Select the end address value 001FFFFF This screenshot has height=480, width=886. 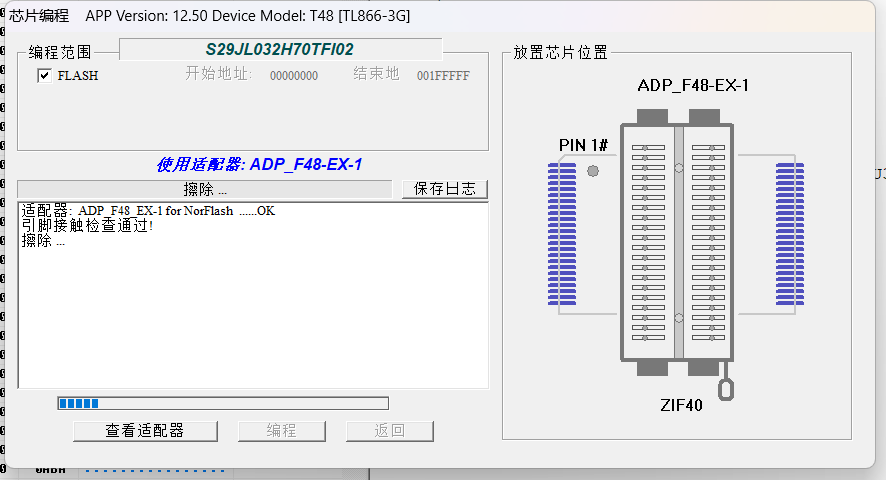[x=443, y=75]
